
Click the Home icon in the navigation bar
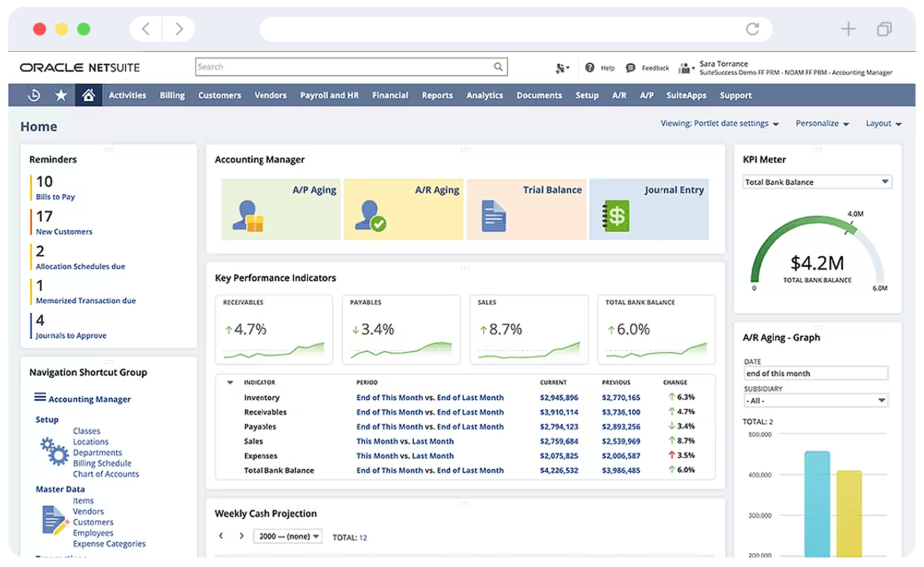tap(88, 95)
